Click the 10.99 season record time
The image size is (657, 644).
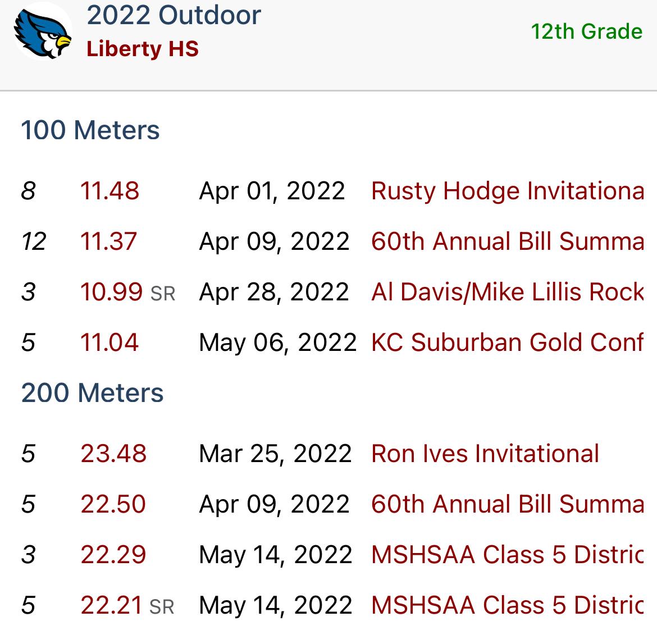(x=111, y=291)
